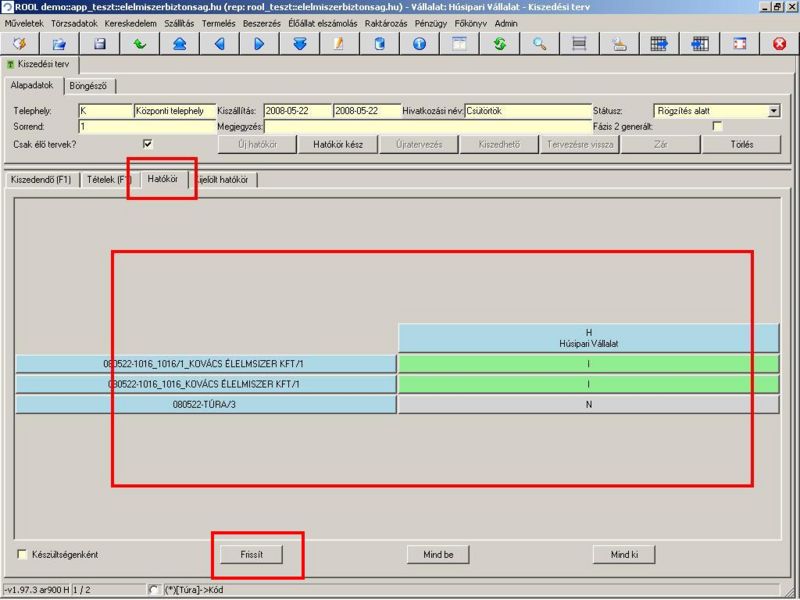Click the blue right arrow next record icon
The width and height of the screenshot is (800, 600).
click(259, 44)
